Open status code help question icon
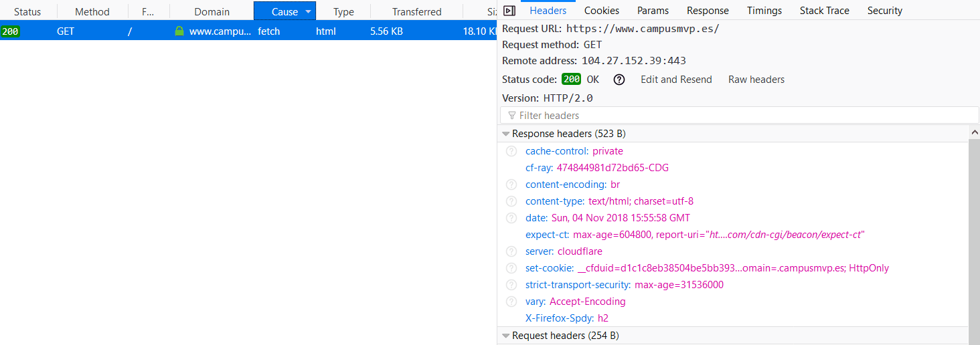 [x=619, y=80]
